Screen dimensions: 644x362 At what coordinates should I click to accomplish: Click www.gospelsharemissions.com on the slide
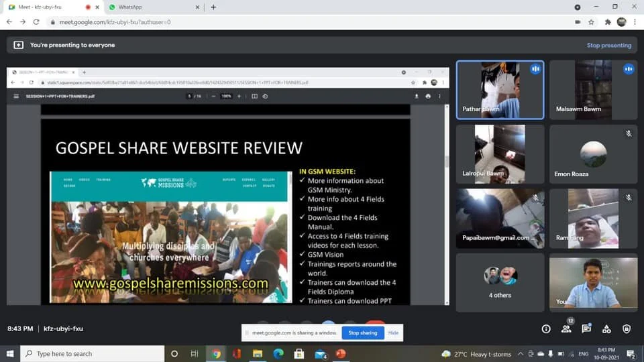(170, 283)
